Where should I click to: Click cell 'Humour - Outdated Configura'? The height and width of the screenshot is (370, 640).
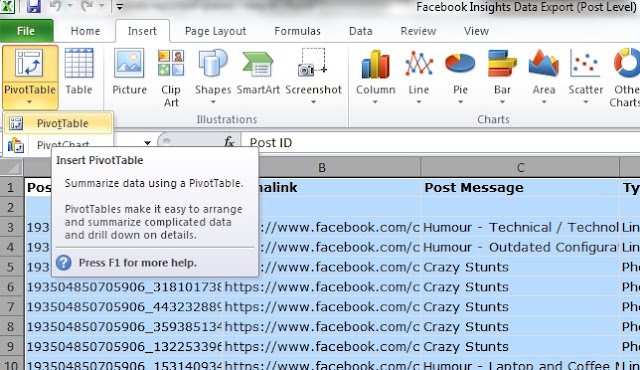(x=520, y=247)
